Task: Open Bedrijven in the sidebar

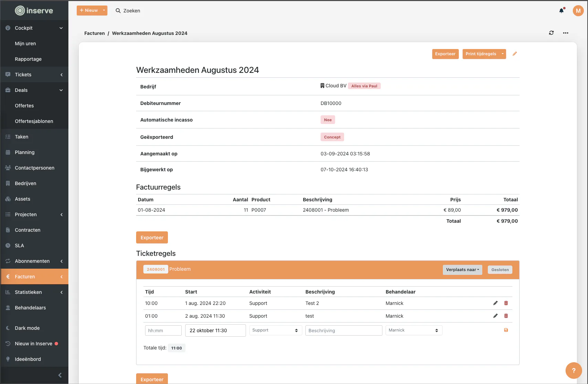Action: [34, 183]
